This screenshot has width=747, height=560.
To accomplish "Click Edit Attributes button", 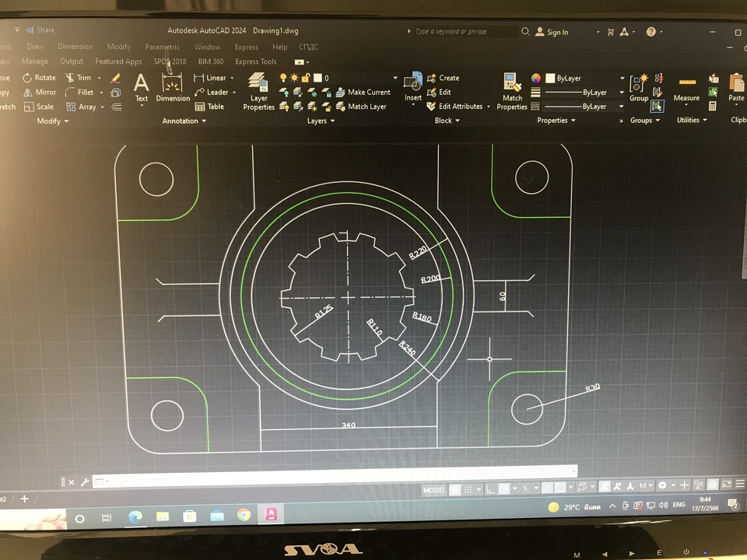I will [x=455, y=107].
